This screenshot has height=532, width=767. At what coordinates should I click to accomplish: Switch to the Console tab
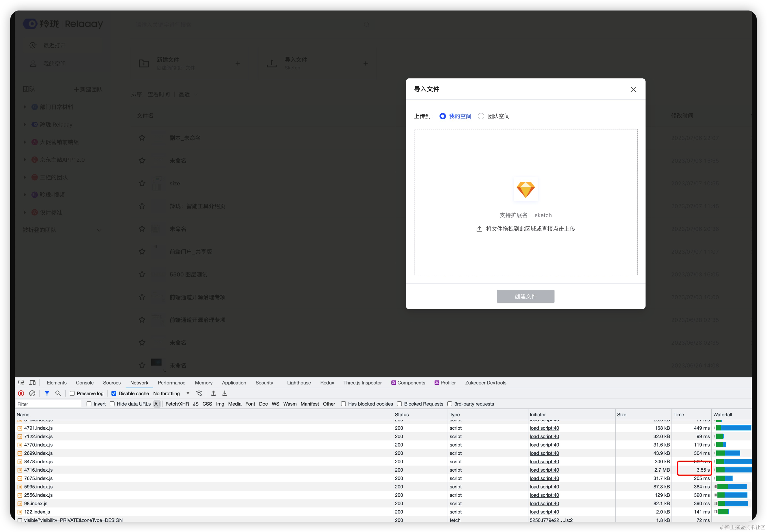point(85,383)
